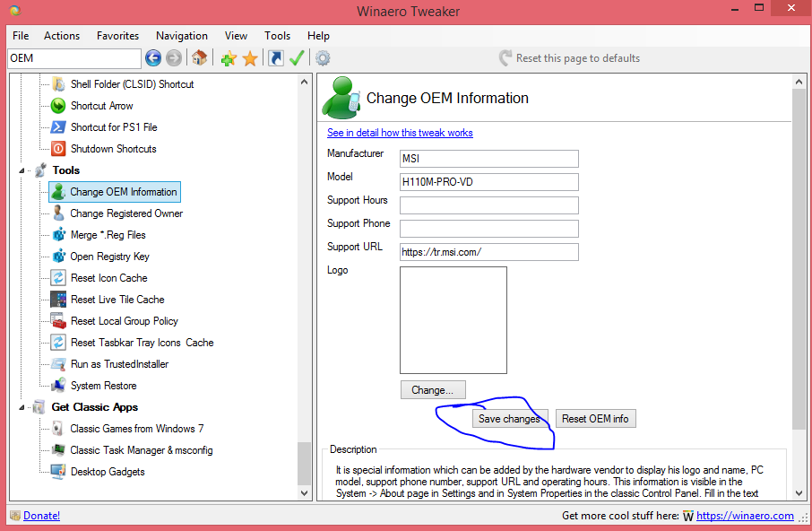Click the tree panel scroll up arrow

coord(304,82)
